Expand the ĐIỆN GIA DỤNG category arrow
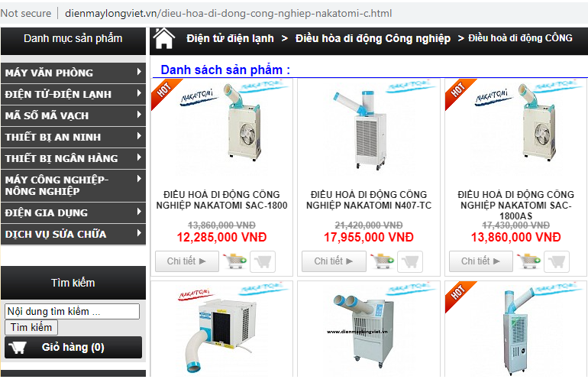 [x=139, y=212]
